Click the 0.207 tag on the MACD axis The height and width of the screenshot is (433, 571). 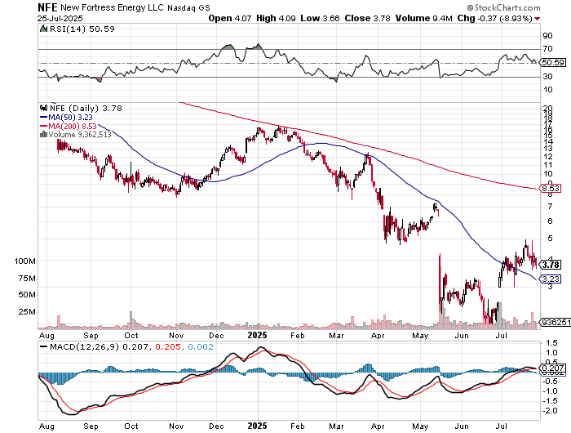(x=553, y=367)
